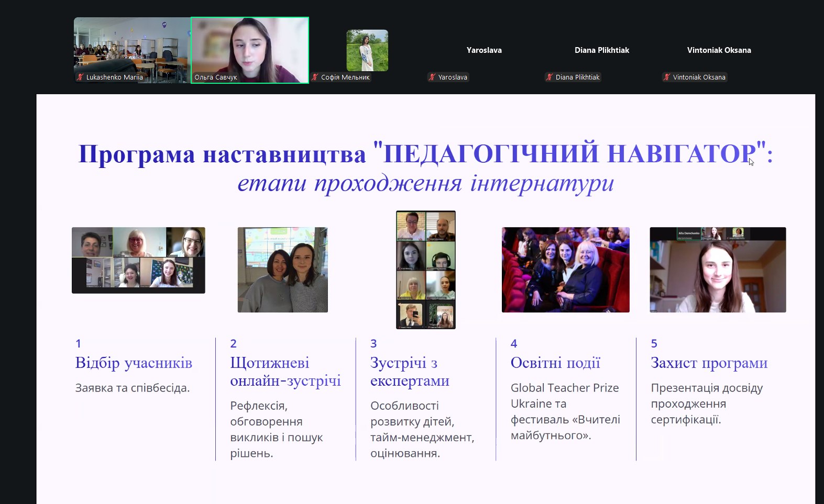Open the photo of two women above step 2
This screenshot has height=504, width=824.
pos(283,270)
